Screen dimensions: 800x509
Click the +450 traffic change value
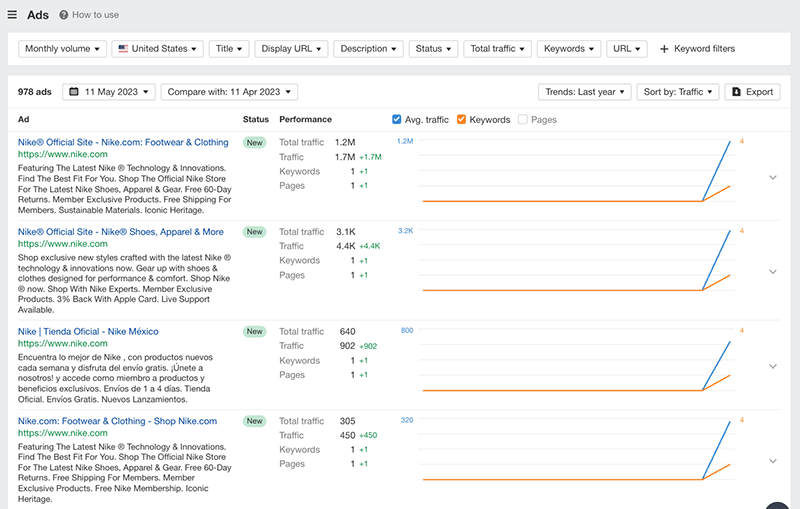368,436
